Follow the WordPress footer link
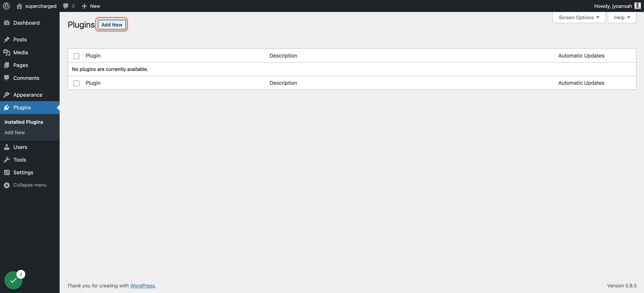Image resolution: width=644 pixels, height=293 pixels. click(142, 286)
